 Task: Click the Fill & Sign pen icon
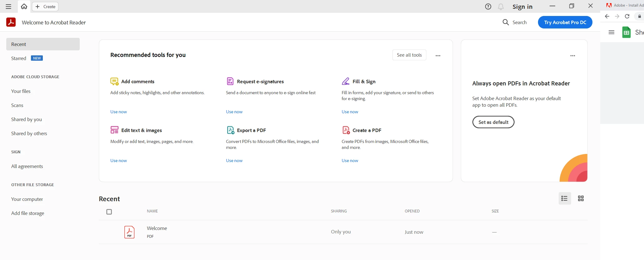coord(346,81)
